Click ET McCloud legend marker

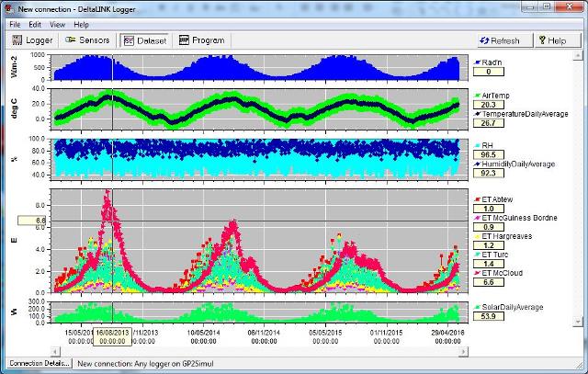478,273
